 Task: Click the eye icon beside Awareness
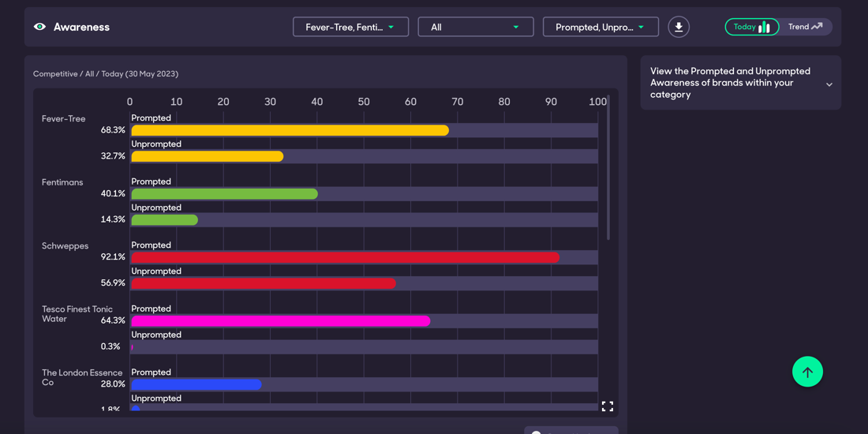tap(39, 27)
